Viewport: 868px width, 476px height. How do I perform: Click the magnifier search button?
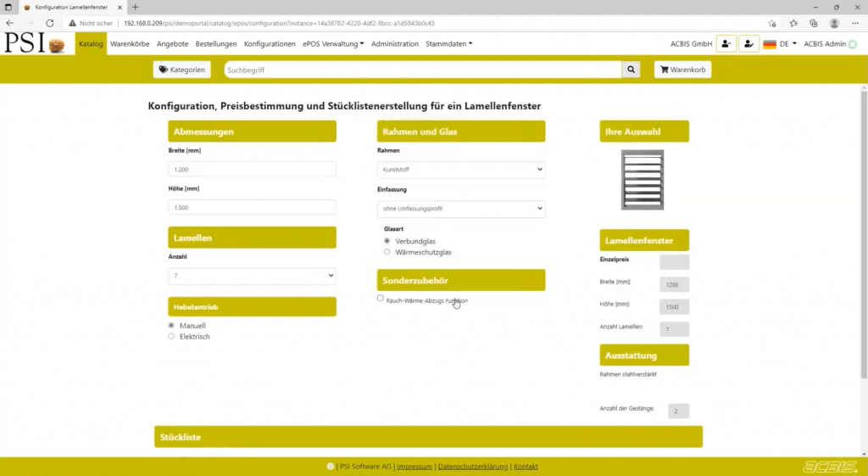[x=631, y=70]
